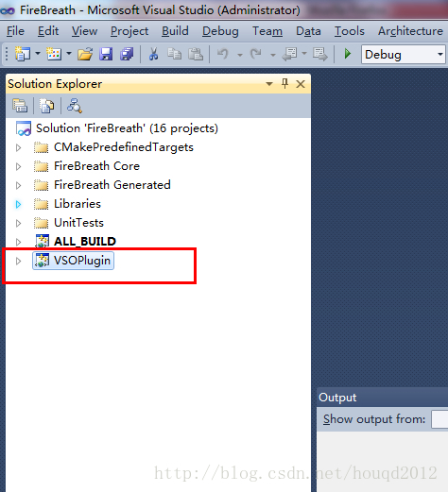
Task: Open the Undo history dropdown arrow
Action: [240, 55]
